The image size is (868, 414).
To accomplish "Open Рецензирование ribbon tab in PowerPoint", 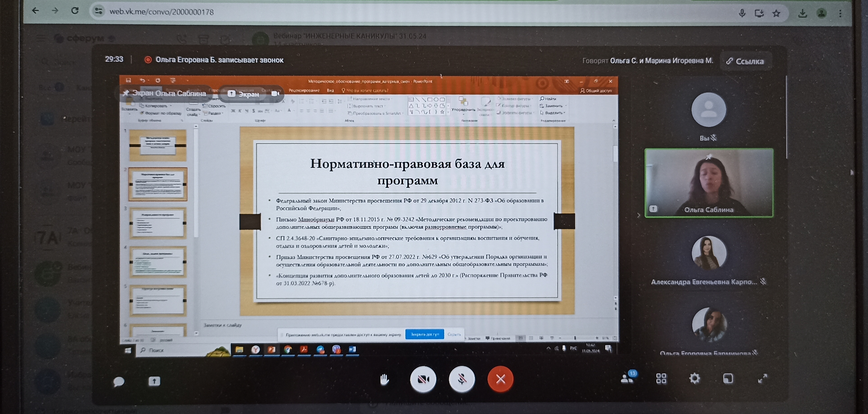I will pos(304,90).
